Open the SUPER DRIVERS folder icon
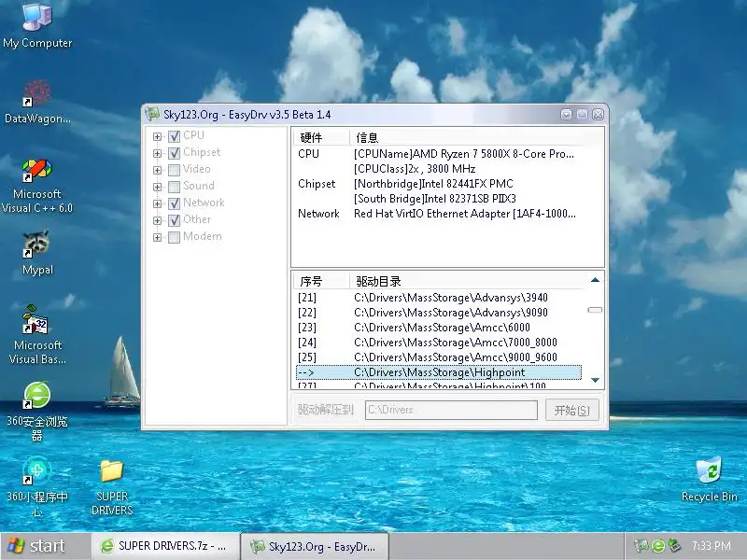The image size is (747, 560). click(112, 486)
